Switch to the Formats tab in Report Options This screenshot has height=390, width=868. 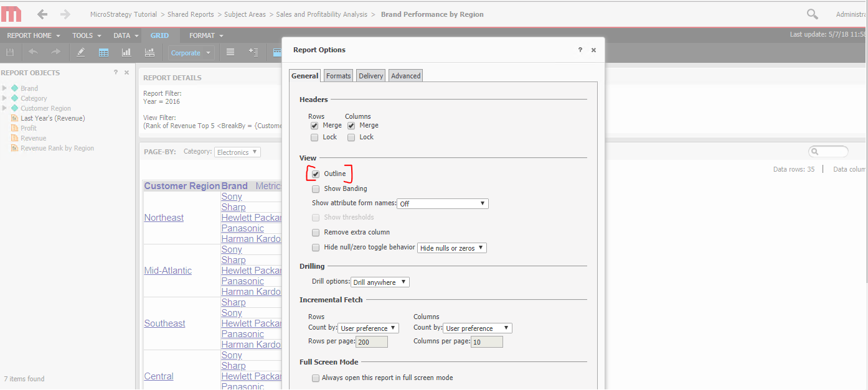[x=338, y=75]
